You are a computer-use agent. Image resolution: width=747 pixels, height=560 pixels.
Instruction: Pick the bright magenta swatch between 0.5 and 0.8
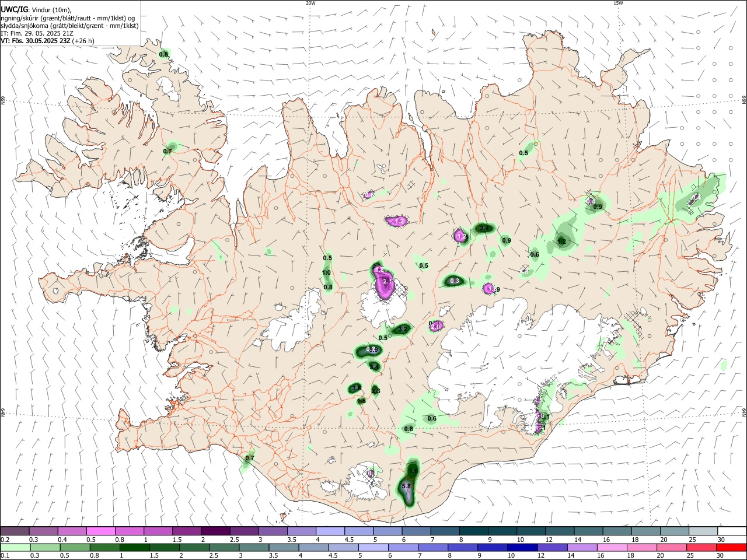(101, 531)
